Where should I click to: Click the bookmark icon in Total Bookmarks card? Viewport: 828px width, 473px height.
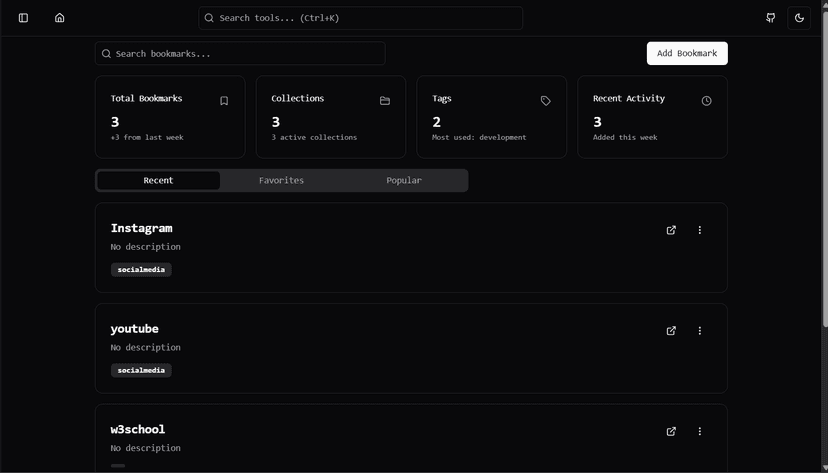224,101
